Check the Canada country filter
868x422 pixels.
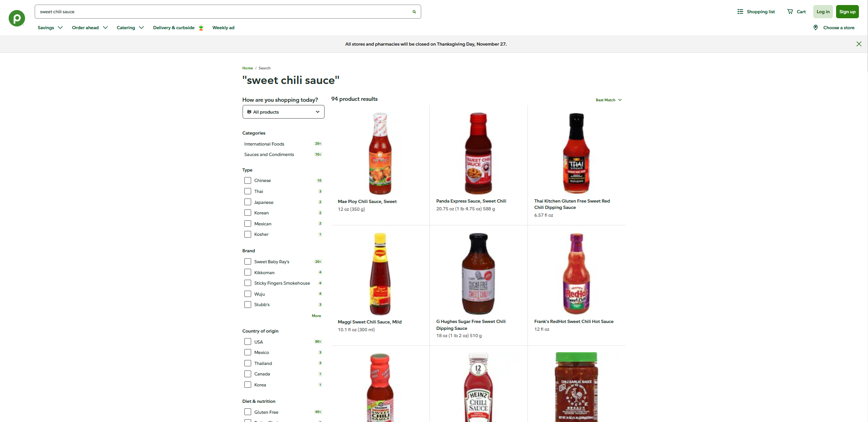point(248,374)
